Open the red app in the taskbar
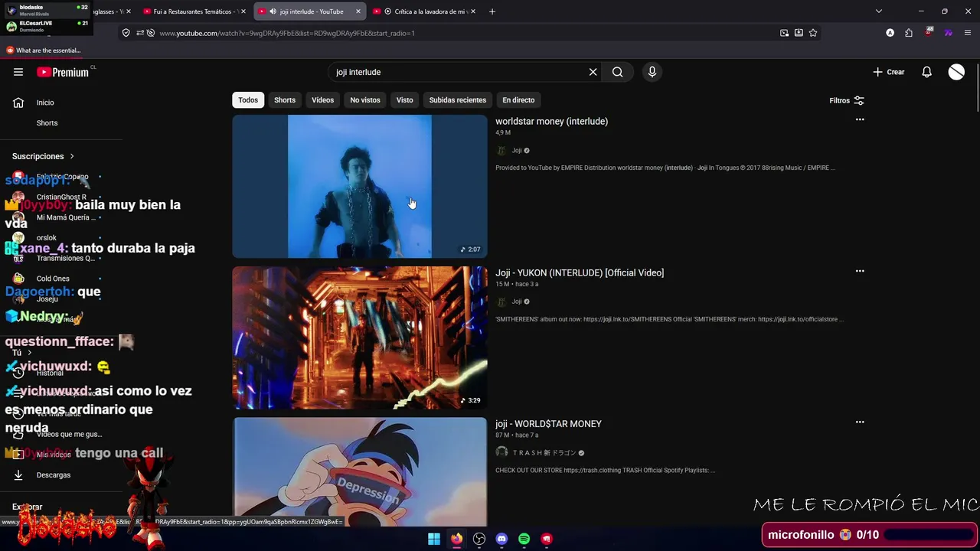This screenshot has width=980, height=551. click(547, 539)
